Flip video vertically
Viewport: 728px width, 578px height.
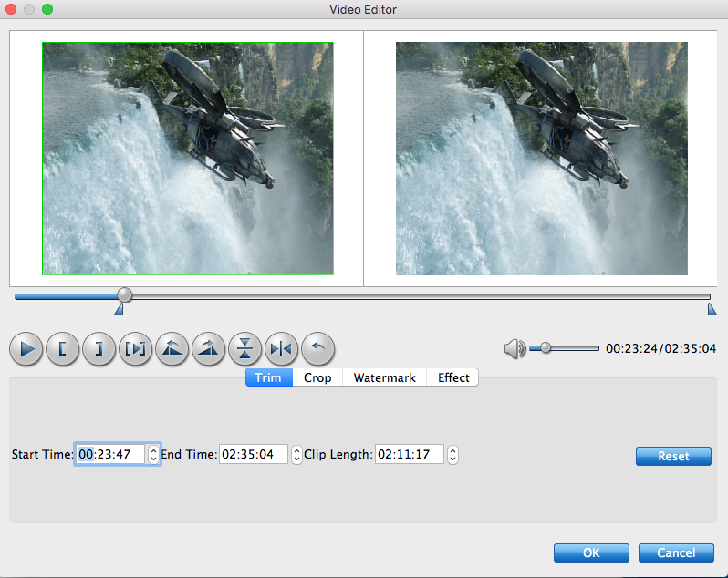coord(245,348)
